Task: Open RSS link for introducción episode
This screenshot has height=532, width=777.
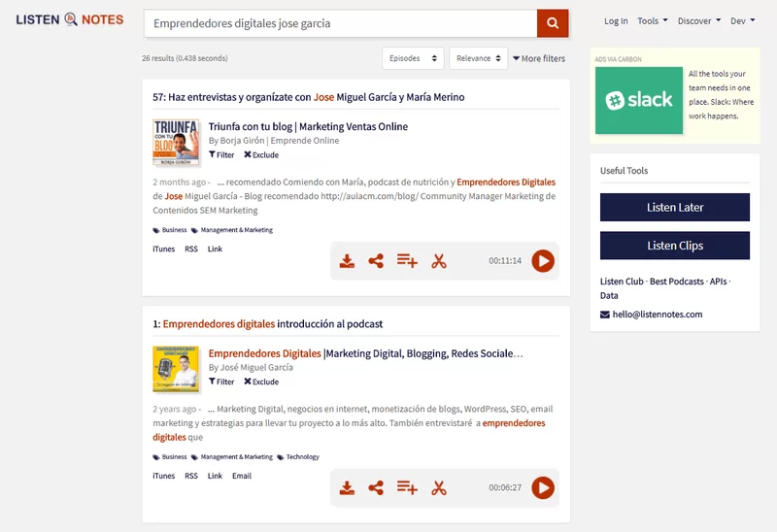Action: [191, 476]
